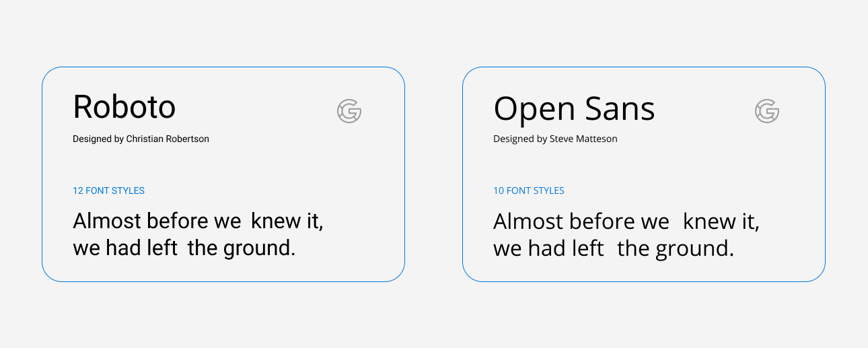This screenshot has height=348, width=868.
Task: Open the Roboto font title
Action: pyautogui.click(x=124, y=107)
